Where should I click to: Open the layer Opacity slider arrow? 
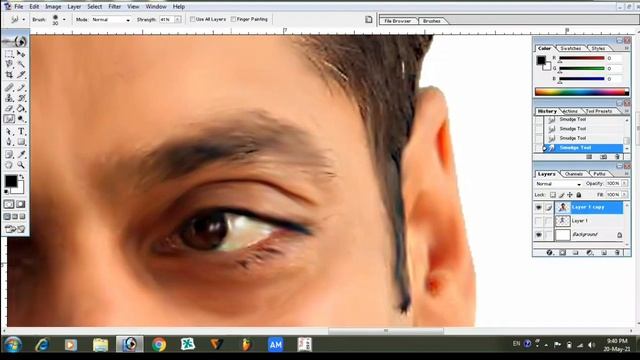pos(624,184)
